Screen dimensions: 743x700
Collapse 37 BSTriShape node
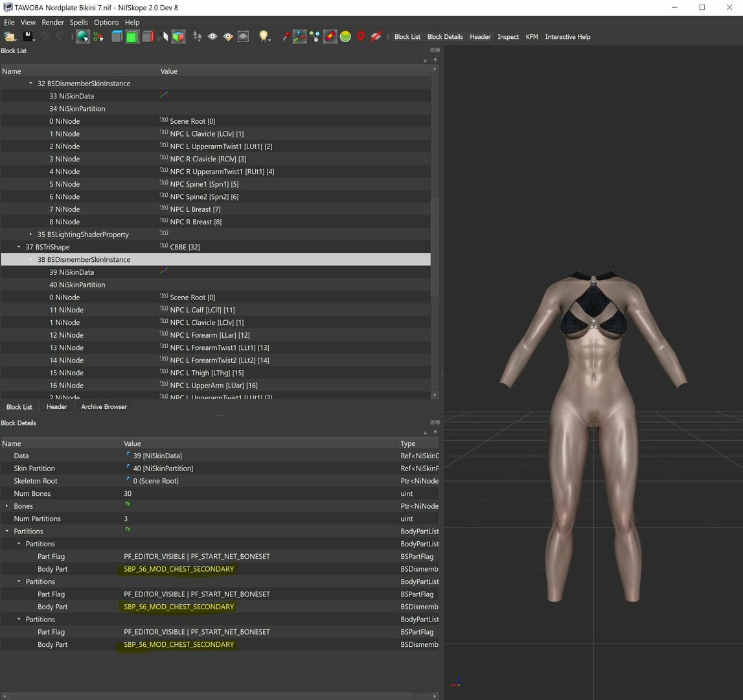(19, 247)
